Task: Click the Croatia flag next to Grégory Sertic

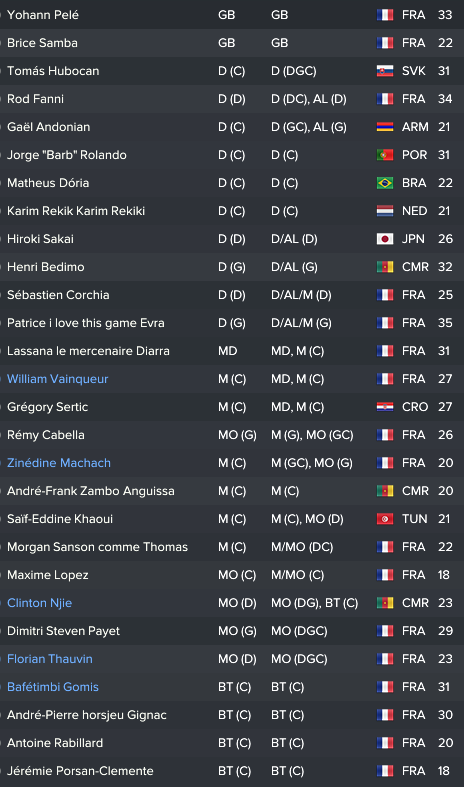Action: [x=385, y=407]
